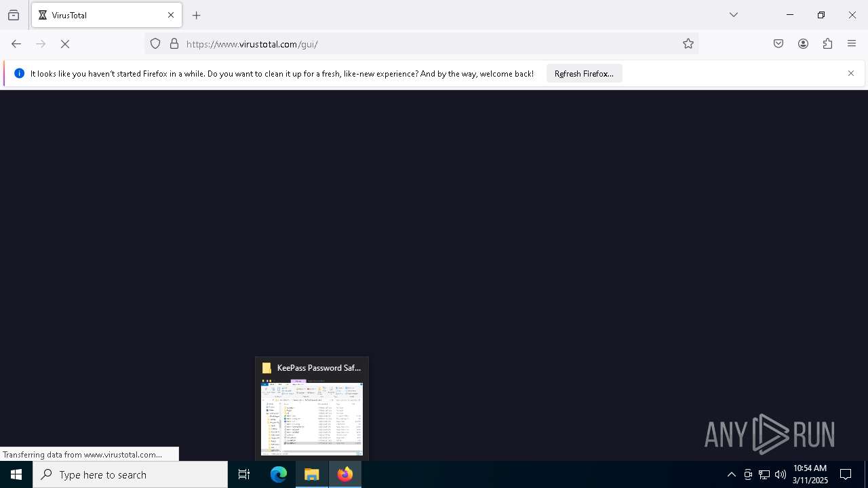
Task: Close the VirusTotal tab
Action: click(171, 15)
